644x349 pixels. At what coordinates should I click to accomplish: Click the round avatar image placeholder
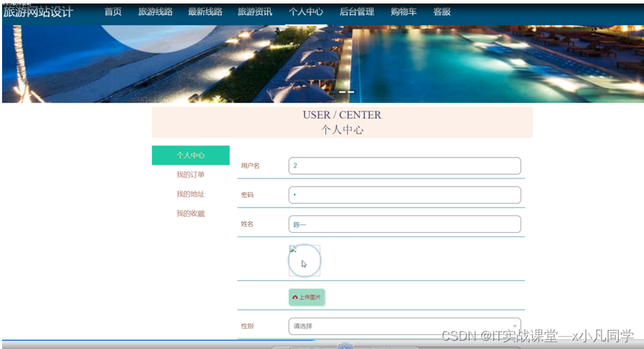tap(305, 261)
